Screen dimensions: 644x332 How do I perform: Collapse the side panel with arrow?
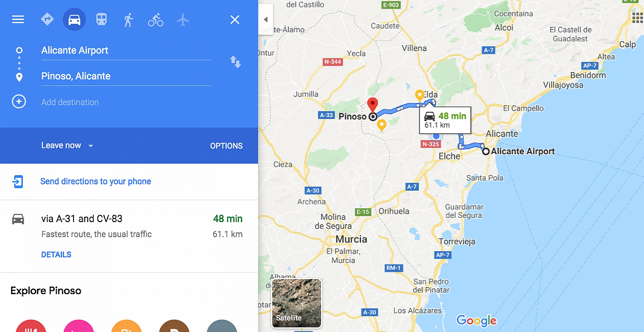click(266, 19)
